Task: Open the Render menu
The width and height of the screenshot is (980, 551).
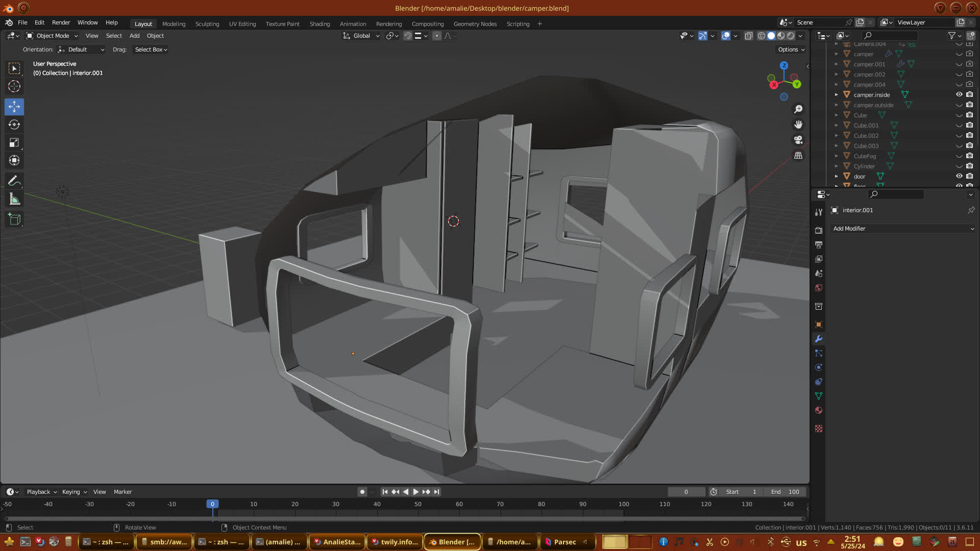Action: [x=61, y=22]
